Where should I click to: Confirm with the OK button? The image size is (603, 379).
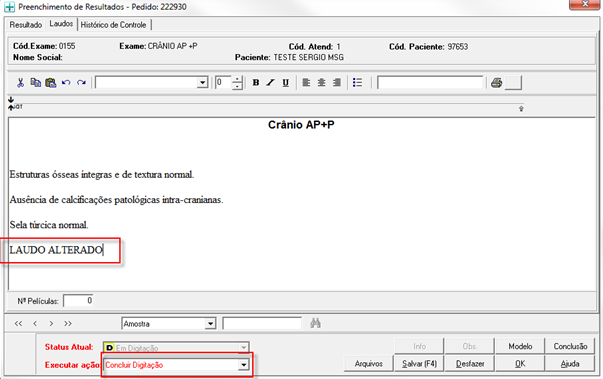point(520,364)
